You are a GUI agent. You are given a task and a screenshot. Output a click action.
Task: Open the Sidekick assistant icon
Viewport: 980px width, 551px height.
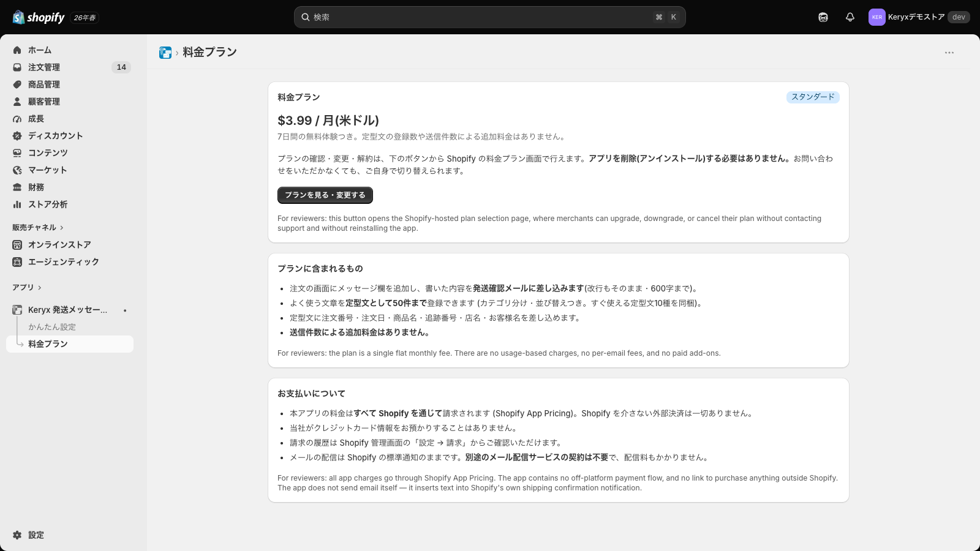pos(823,17)
